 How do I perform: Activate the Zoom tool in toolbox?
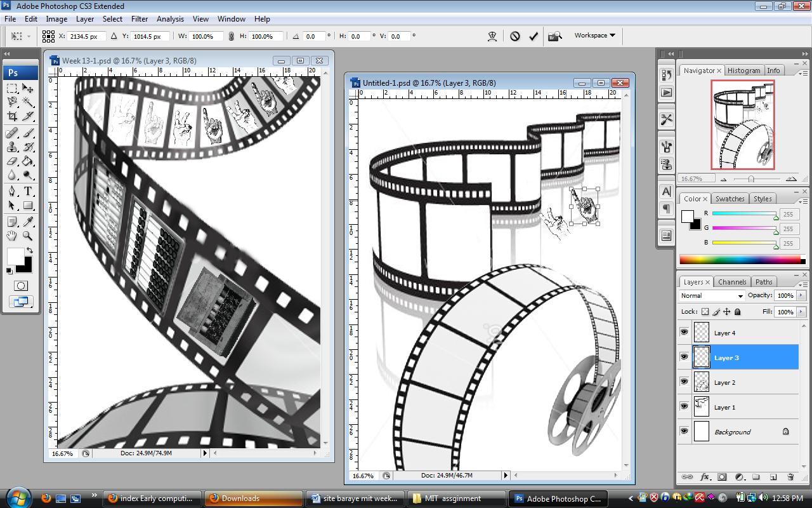click(x=28, y=236)
